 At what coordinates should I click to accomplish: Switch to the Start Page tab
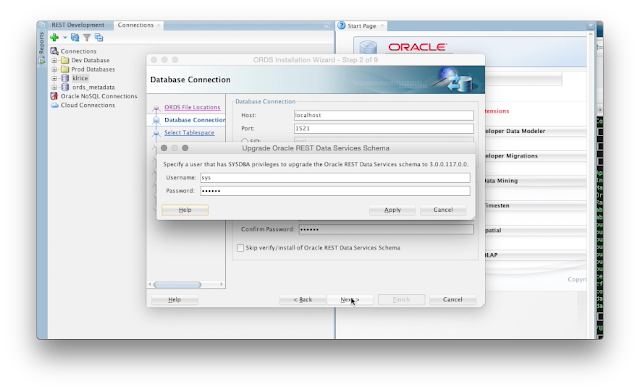click(x=361, y=26)
